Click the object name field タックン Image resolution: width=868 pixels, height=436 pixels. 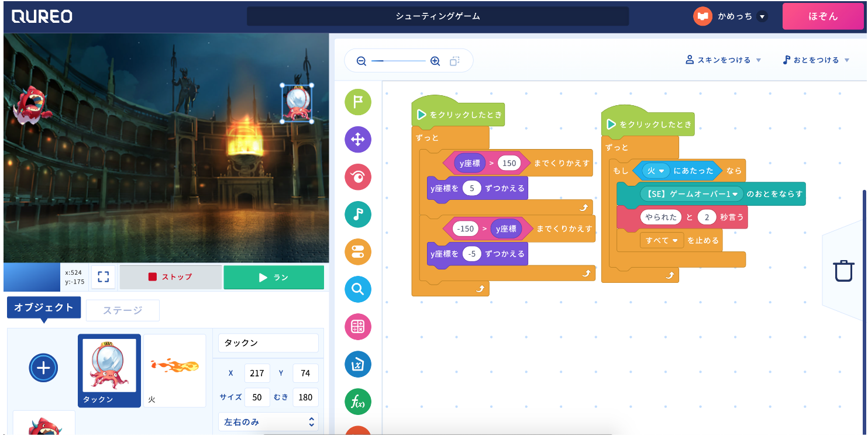click(268, 343)
